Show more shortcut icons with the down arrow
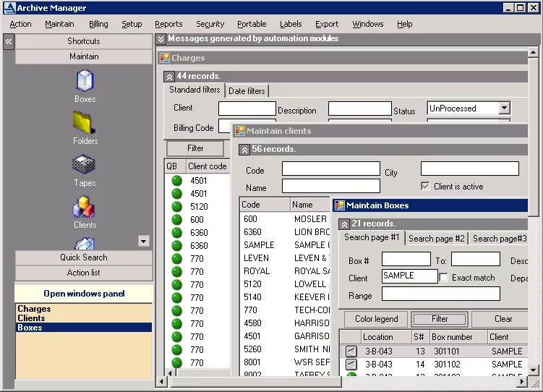 pos(143,241)
